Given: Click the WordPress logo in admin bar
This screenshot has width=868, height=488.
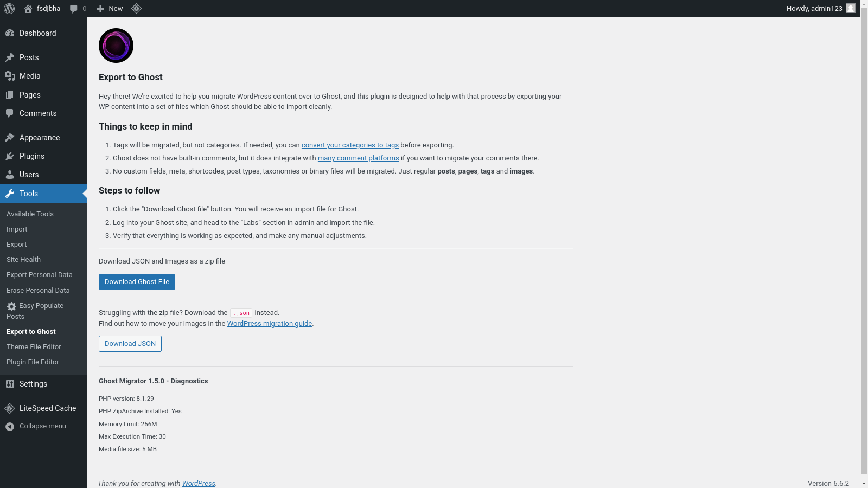Looking at the screenshot, I should pos(9,9).
